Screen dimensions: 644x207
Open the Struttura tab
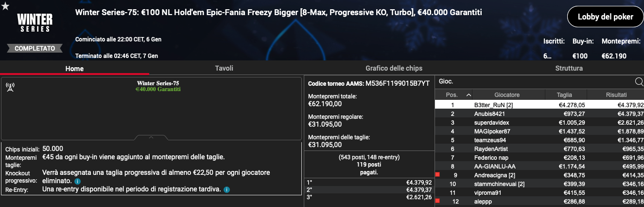click(569, 68)
